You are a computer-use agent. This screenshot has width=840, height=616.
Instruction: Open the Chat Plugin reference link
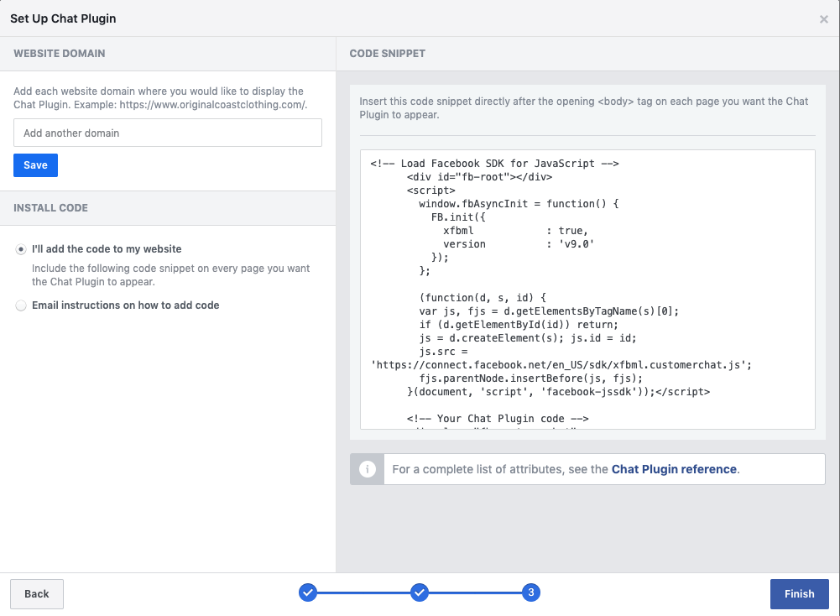tap(674, 469)
